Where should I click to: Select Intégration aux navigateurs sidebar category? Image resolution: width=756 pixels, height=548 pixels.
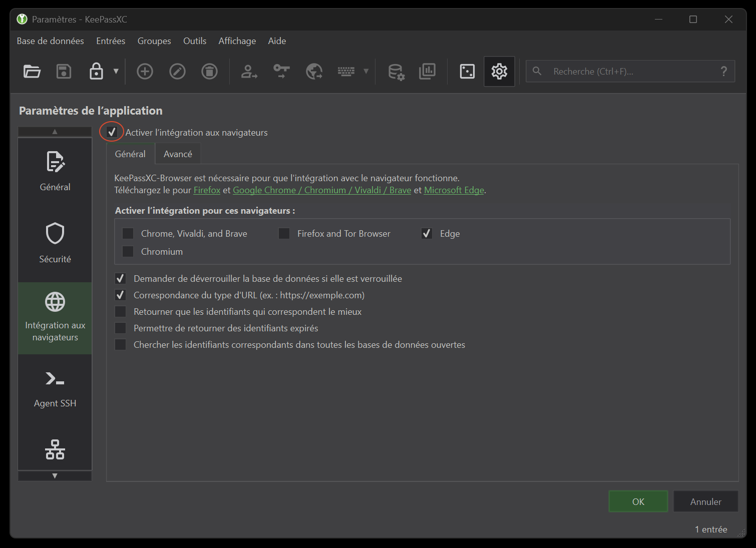tap(55, 318)
